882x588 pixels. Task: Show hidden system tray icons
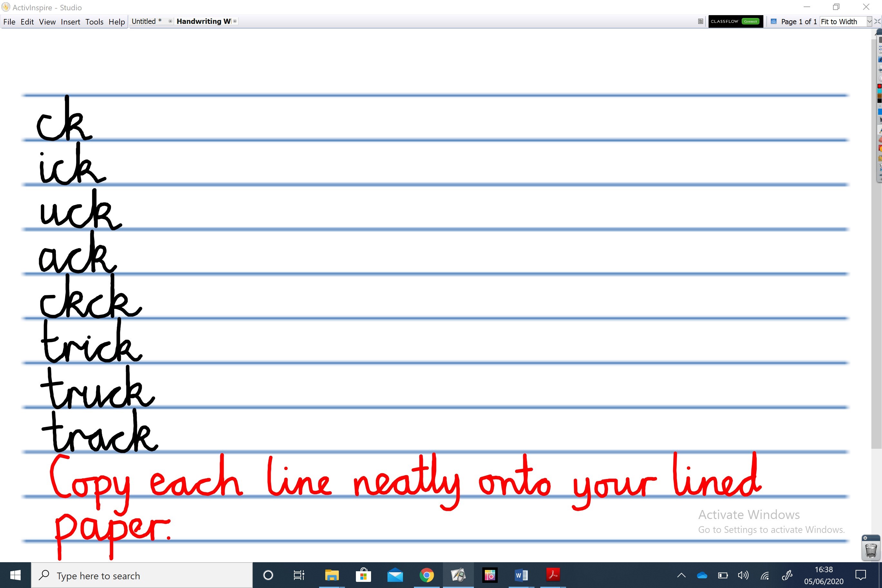pos(681,575)
